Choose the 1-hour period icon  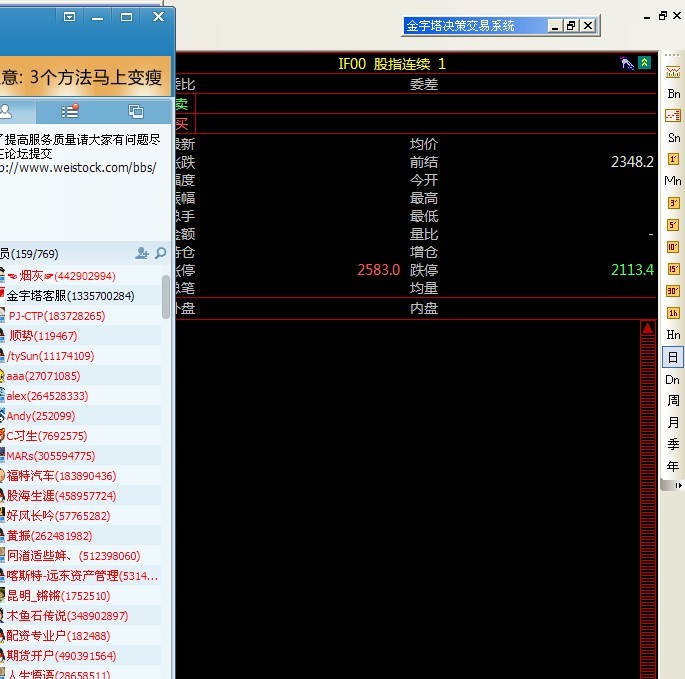click(673, 313)
